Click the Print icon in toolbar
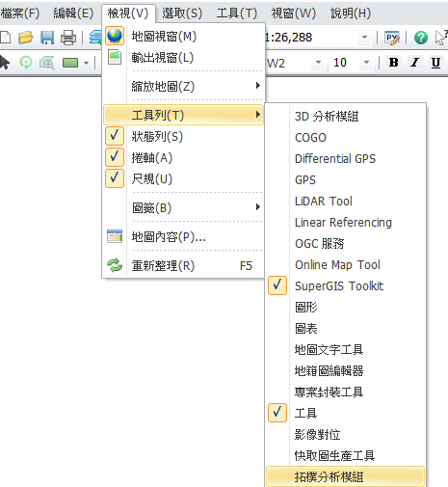448x487 pixels. pos(68,38)
